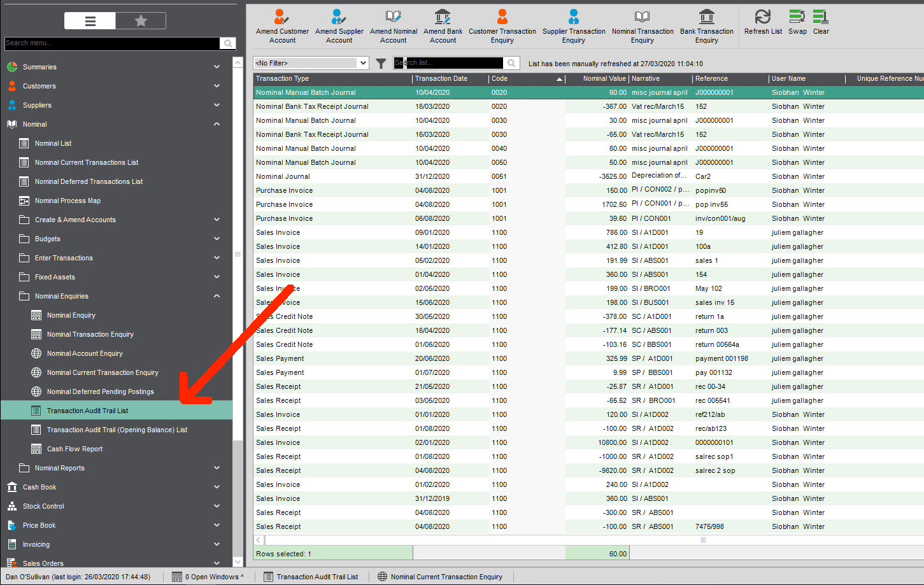This screenshot has height=585, width=924.
Task: Click the Swap toolbar icon
Action: click(x=797, y=17)
